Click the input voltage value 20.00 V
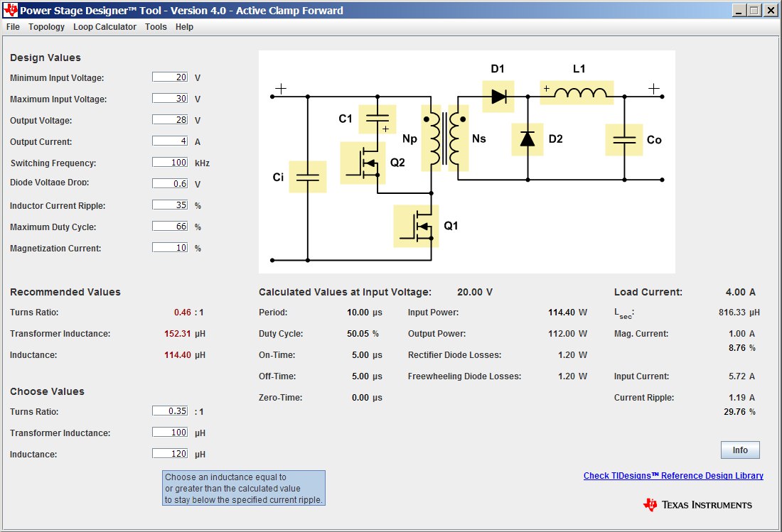Screen dimensions: 782x532 475,292
